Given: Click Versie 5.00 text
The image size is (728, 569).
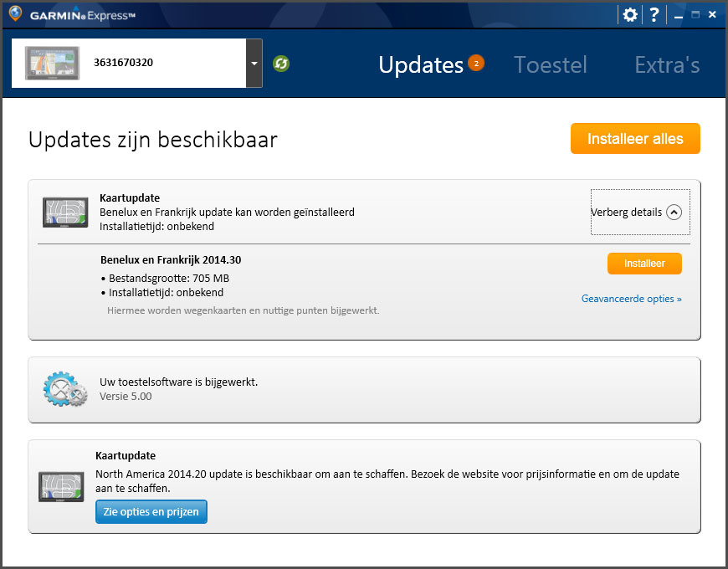Looking at the screenshot, I should pos(126,397).
